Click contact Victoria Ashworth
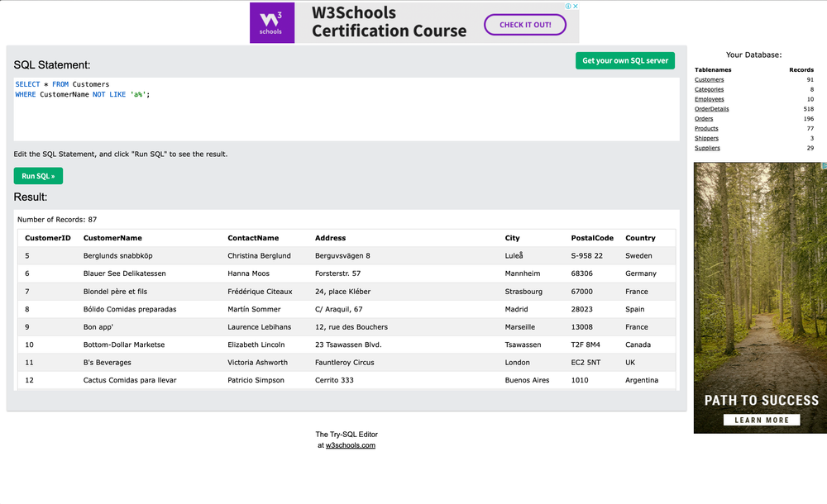The height and width of the screenshot is (504, 827). pos(257,363)
